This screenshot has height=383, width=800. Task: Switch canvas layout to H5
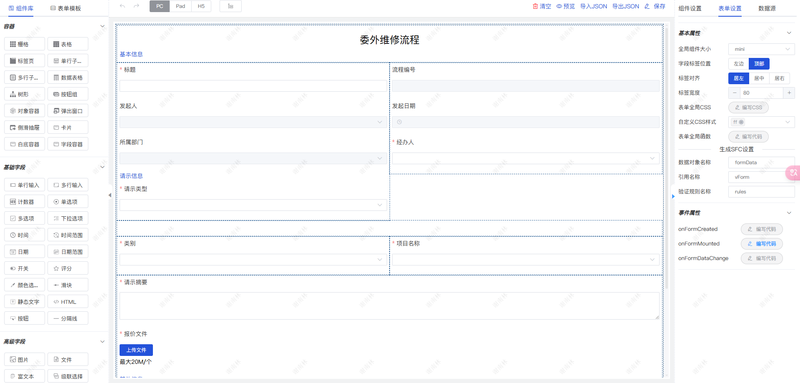201,6
